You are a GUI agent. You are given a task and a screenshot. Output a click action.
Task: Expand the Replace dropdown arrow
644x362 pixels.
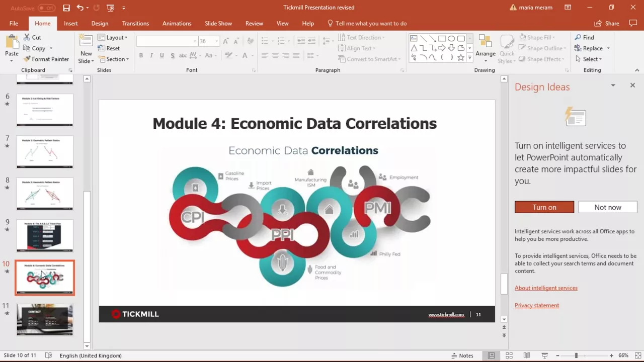click(x=608, y=48)
